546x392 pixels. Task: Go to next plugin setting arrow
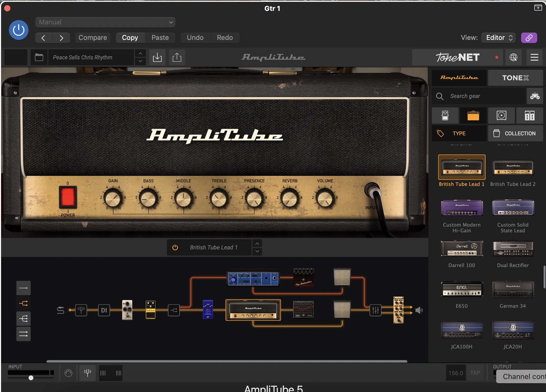61,38
